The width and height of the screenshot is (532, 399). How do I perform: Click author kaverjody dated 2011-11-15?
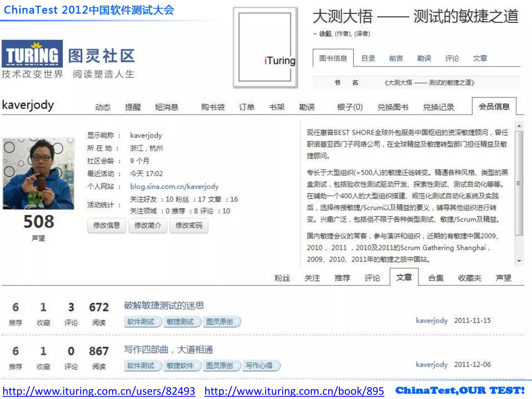click(431, 321)
